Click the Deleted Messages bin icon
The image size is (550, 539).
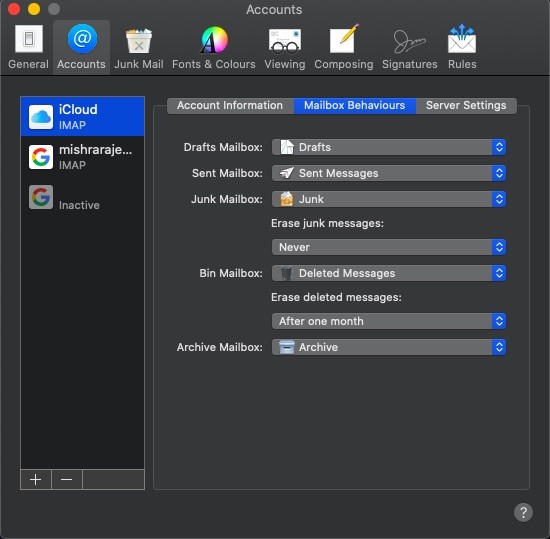[287, 273]
